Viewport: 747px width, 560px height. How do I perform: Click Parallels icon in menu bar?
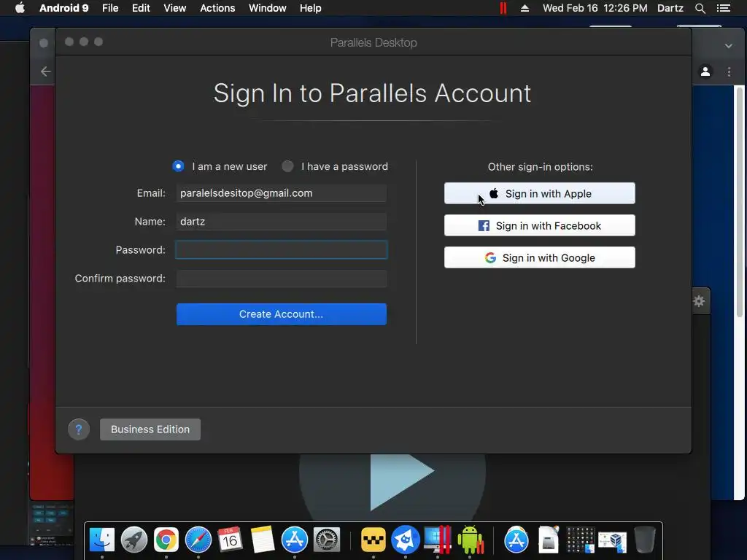503,8
